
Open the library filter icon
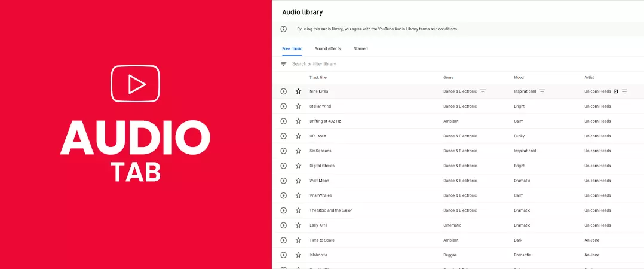(283, 63)
